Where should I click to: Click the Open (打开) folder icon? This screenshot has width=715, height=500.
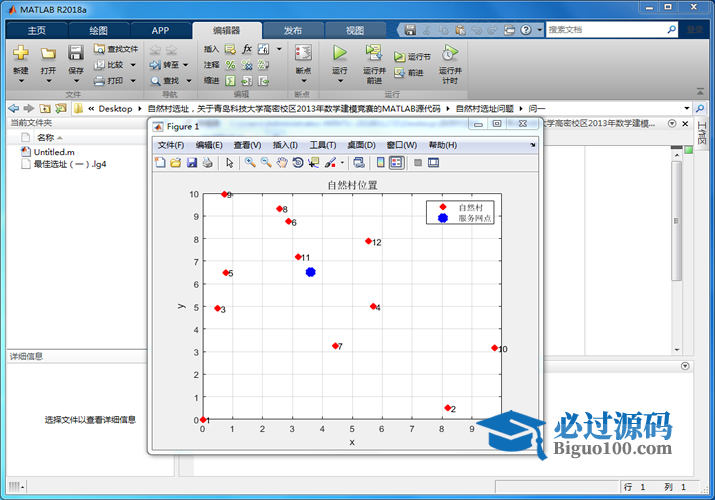pyautogui.click(x=48, y=53)
